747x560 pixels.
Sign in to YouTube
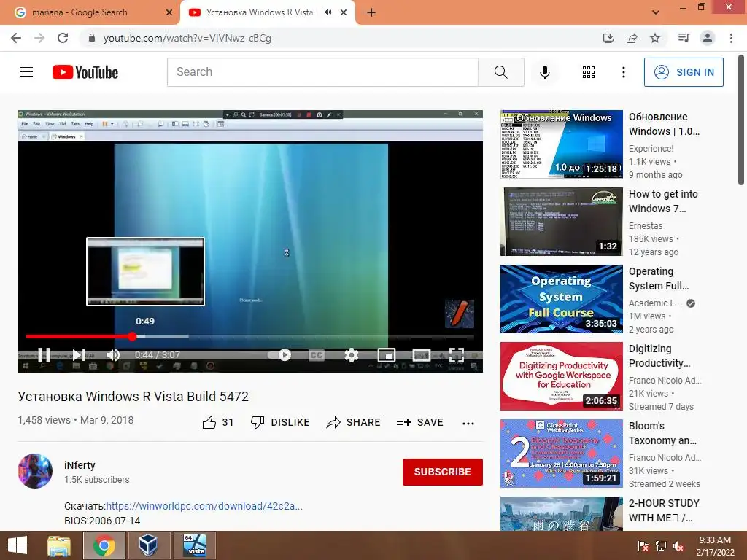point(684,72)
